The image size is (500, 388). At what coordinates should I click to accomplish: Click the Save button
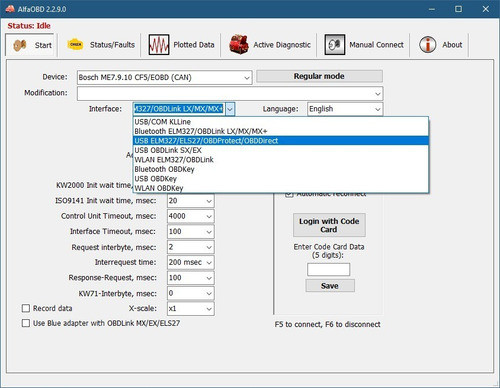point(330,286)
